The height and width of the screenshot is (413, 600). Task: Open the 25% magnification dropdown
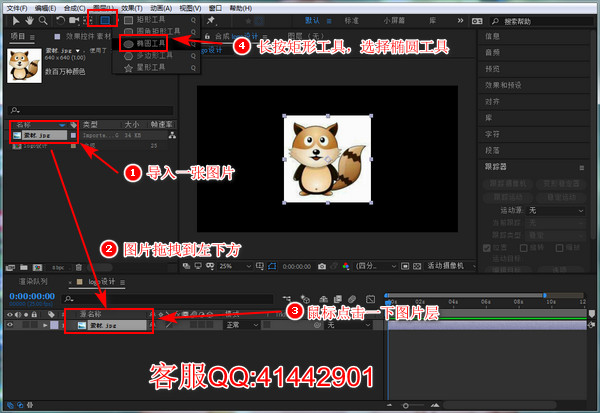(235, 266)
